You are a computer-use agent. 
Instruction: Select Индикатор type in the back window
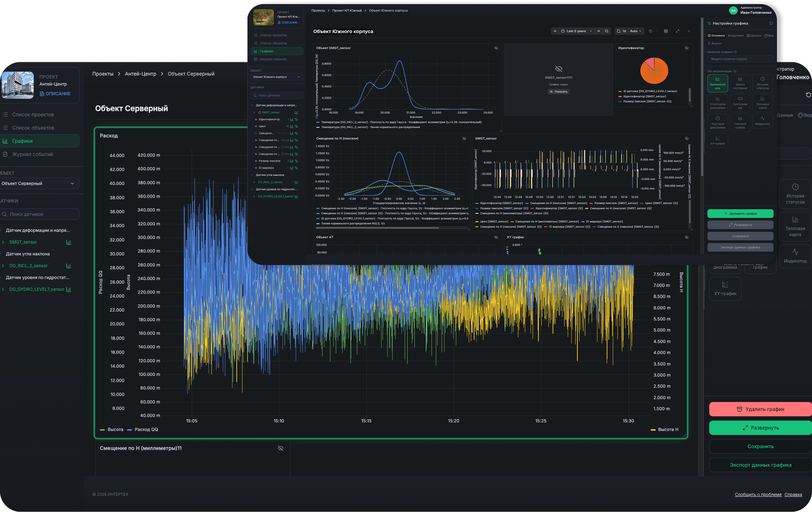[x=795, y=256]
